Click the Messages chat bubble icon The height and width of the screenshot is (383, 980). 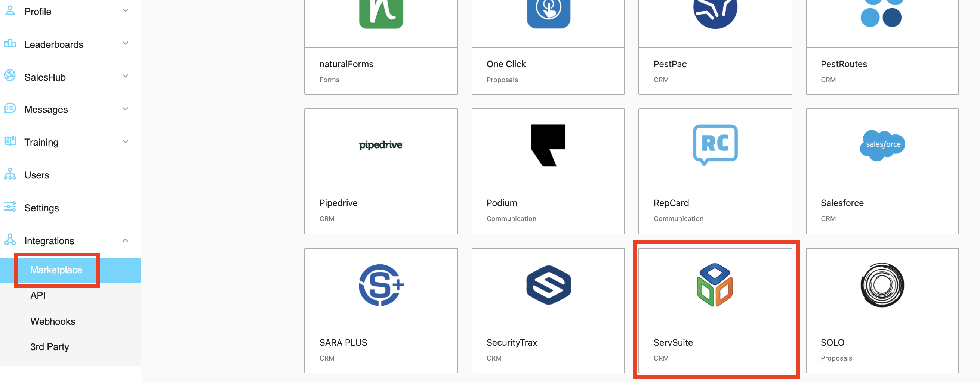10,109
